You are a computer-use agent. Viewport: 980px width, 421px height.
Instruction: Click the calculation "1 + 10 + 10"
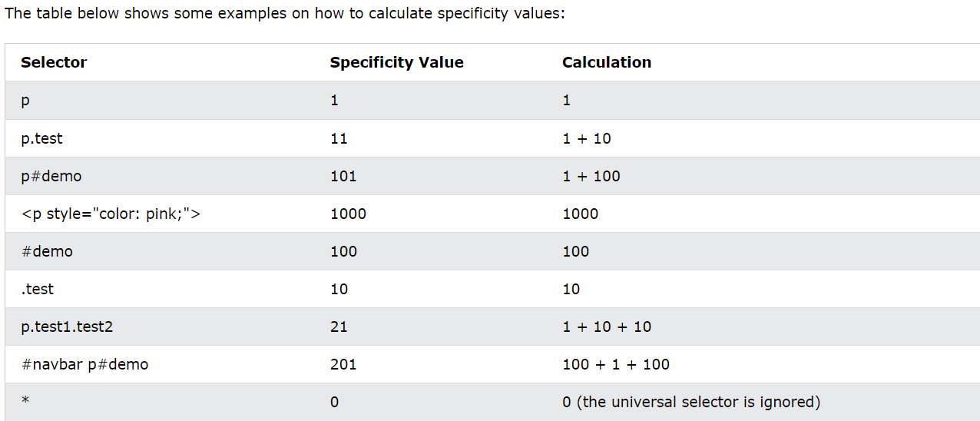click(x=606, y=327)
